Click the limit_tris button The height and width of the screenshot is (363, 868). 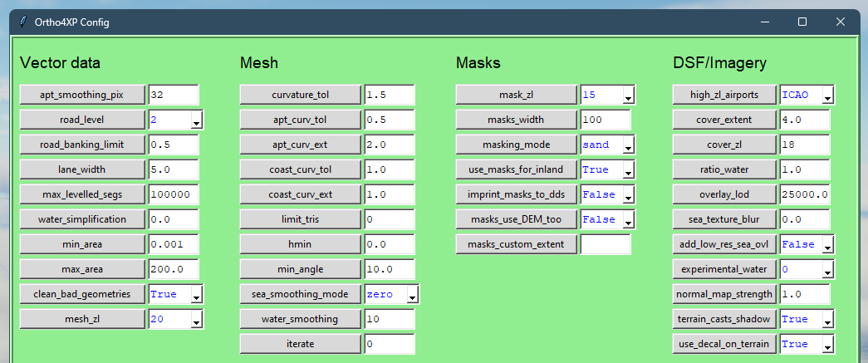301,219
